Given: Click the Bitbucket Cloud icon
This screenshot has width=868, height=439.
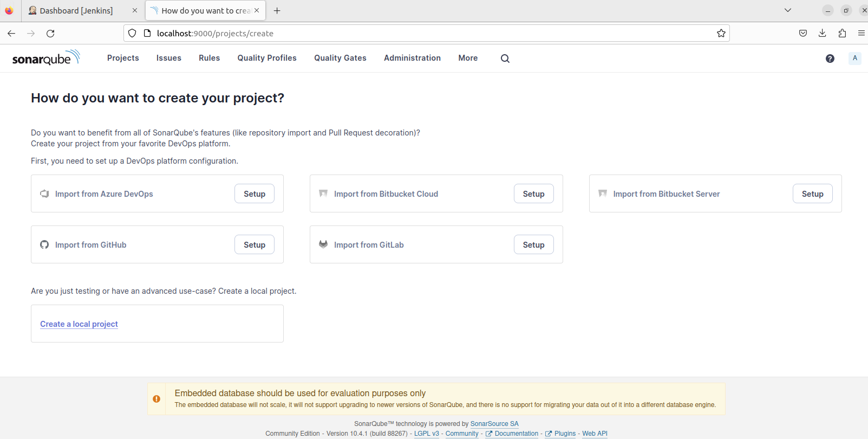Looking at the screenshot, I should click(x=323, y=193).
